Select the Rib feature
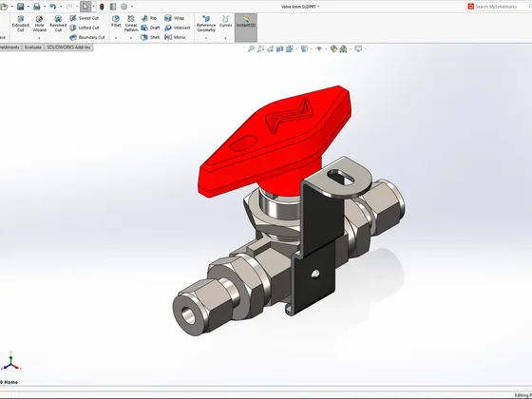 coord(149,18)
